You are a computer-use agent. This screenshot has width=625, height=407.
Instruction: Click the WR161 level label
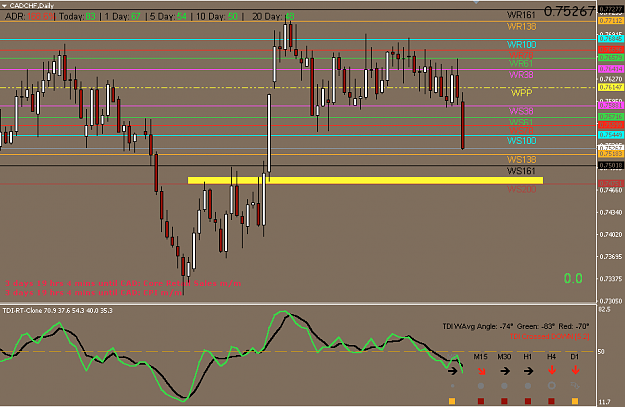521,15
